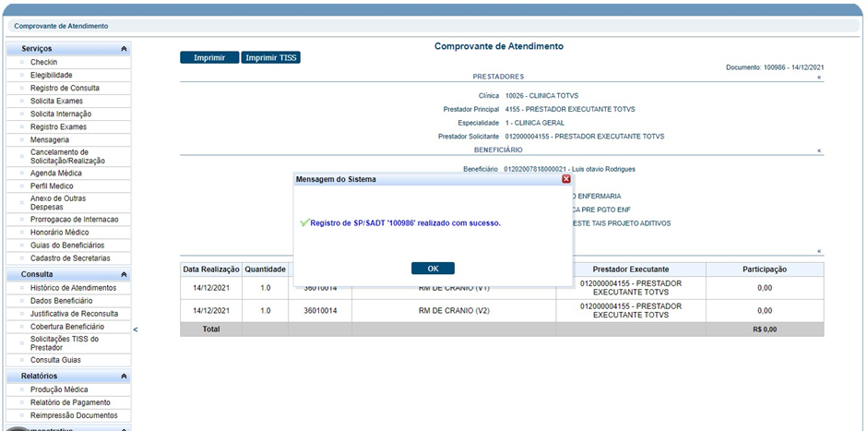Select Solicita Internação
The image size is (868, 431).
click(x=61, y=114)
